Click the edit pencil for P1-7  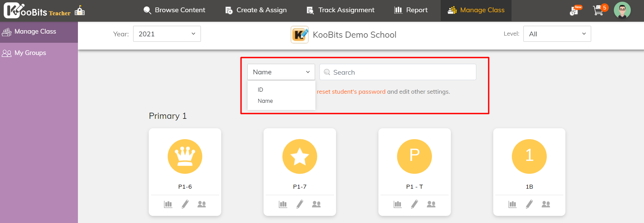[x=300, y=204]
